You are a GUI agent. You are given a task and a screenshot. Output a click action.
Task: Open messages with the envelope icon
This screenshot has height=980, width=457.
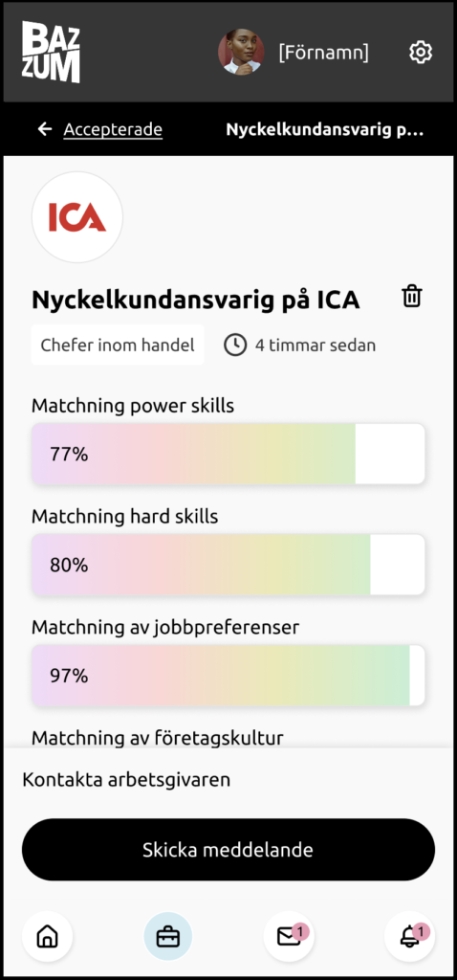289,936
